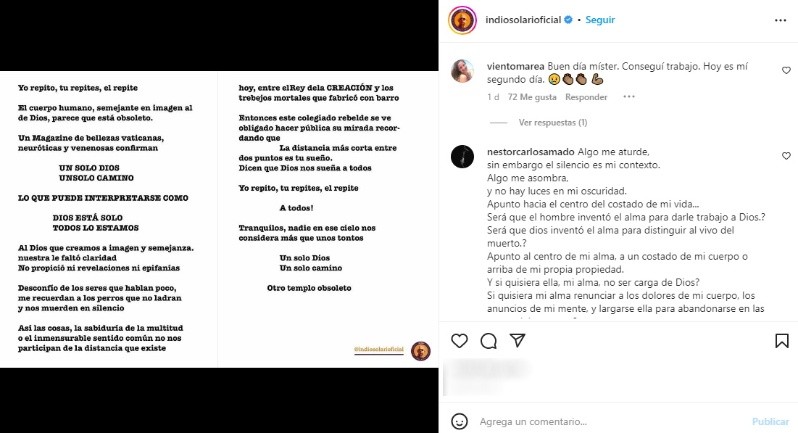
Task: Open nestorcarlosamado's profile picture
Action: coord(462,156)
